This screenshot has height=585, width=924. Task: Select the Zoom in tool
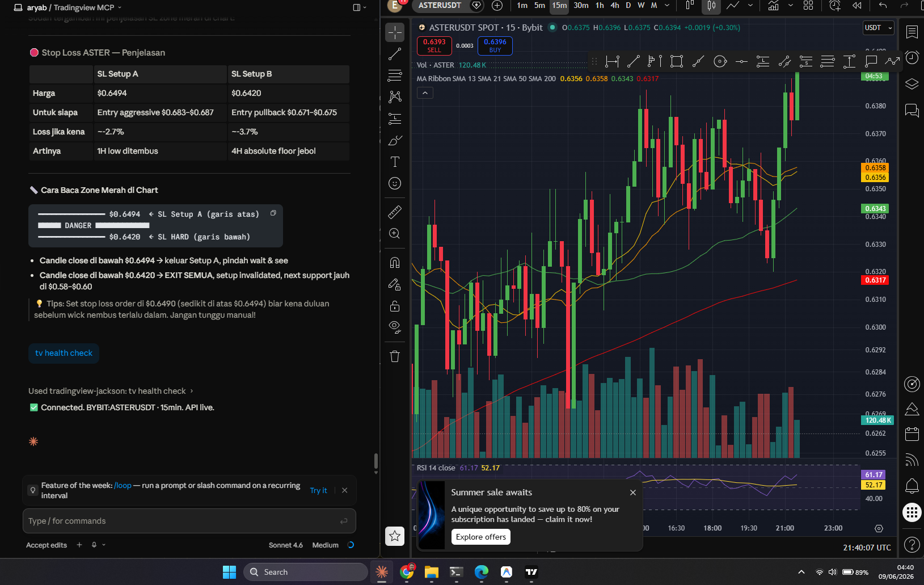395,234
